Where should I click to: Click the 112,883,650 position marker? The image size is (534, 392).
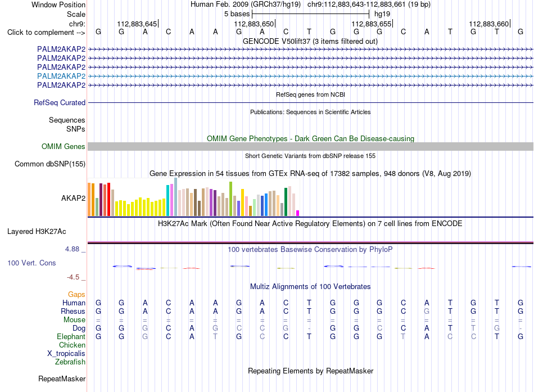point(254,24)
